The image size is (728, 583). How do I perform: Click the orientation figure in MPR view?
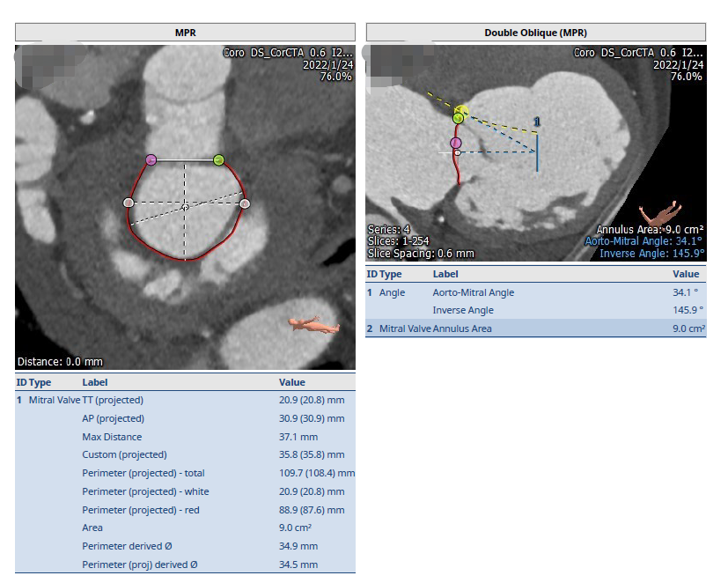(x=314, y=326)
